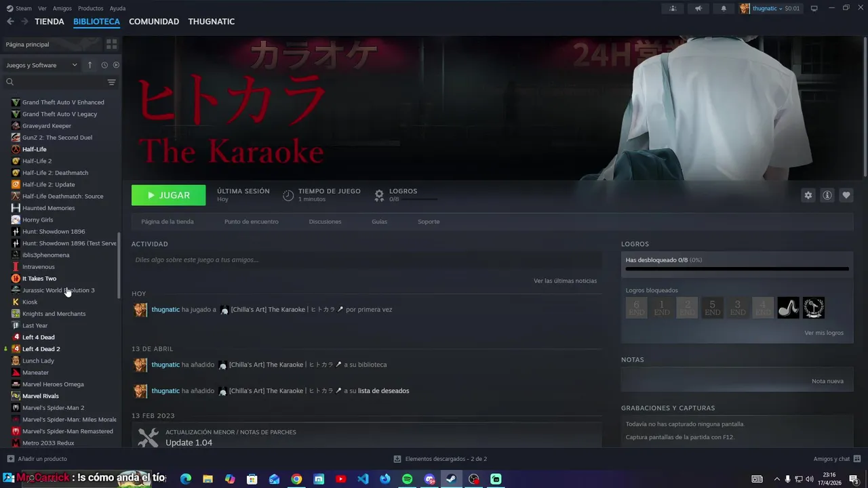Select It Takes Two in library
This screenshot has height=488, width=868.
coord(39,279)
